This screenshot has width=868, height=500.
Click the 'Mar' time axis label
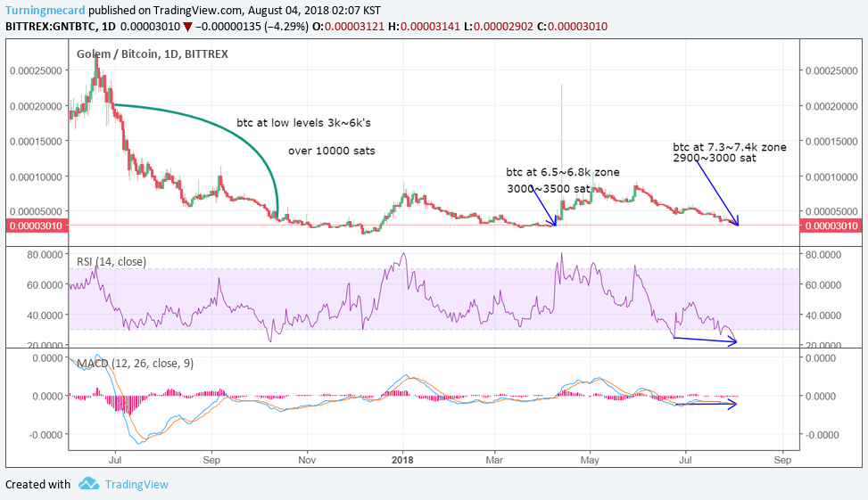[494, 460]
